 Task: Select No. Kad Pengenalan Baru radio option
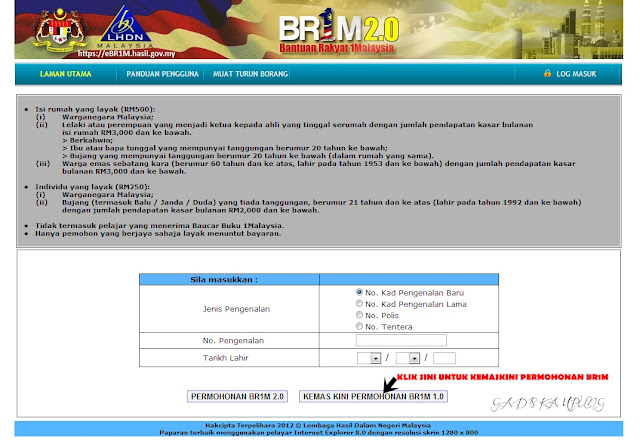point(359,292)
